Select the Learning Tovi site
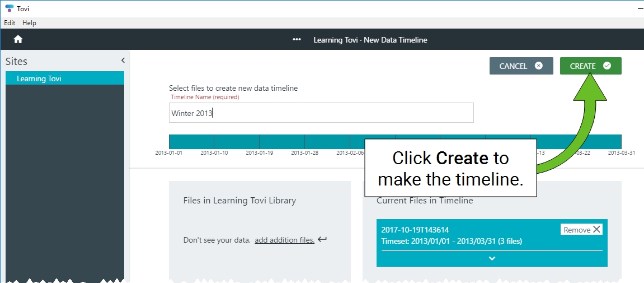 pos(65,78)
